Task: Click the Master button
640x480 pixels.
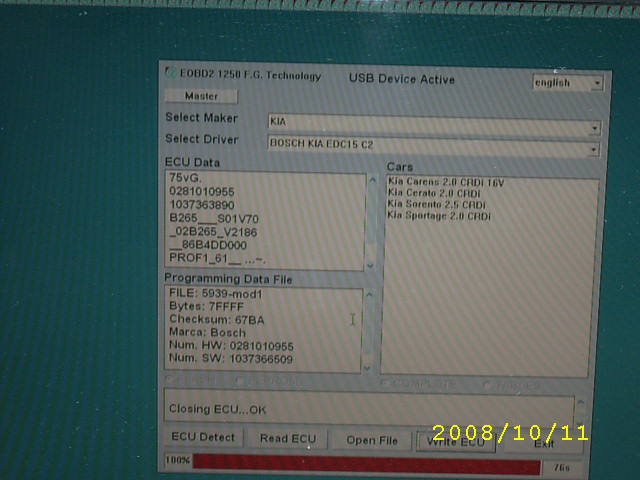Action: coord(201,96)
